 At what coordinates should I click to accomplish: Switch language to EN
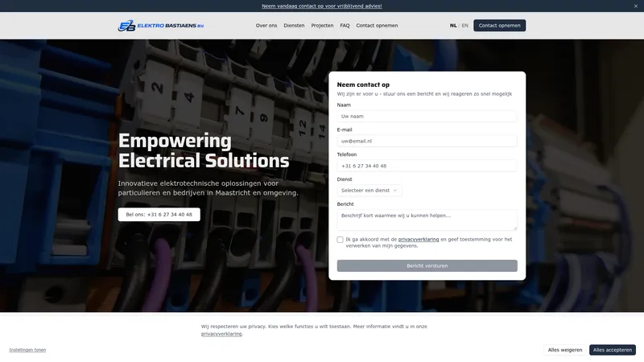[x=465, y=26]
